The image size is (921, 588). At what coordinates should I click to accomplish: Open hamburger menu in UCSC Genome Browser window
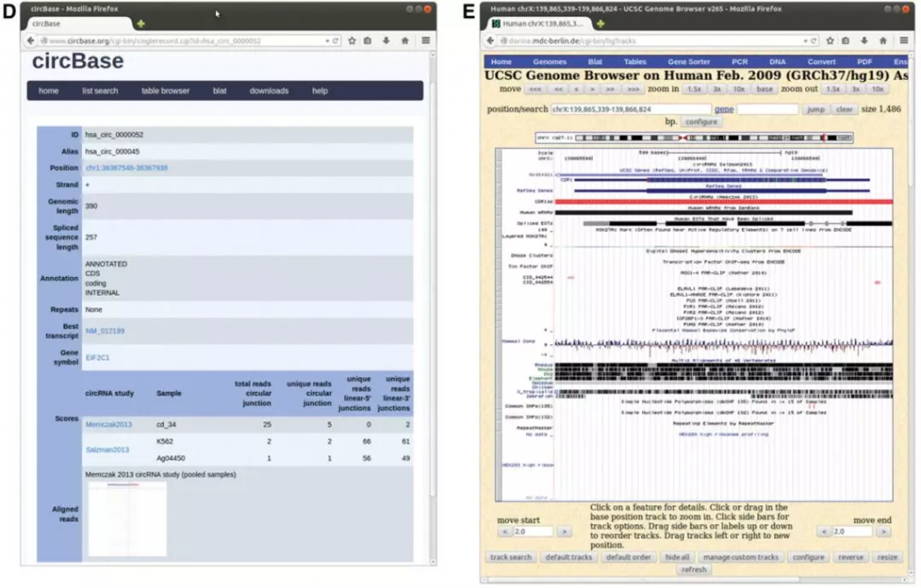(x=904, y=40)
